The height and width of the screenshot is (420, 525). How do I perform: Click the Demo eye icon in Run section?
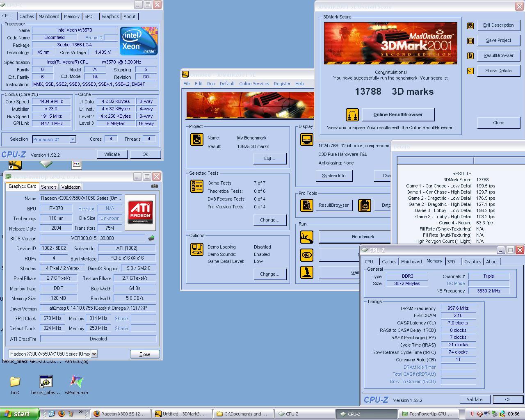point(307,255)
